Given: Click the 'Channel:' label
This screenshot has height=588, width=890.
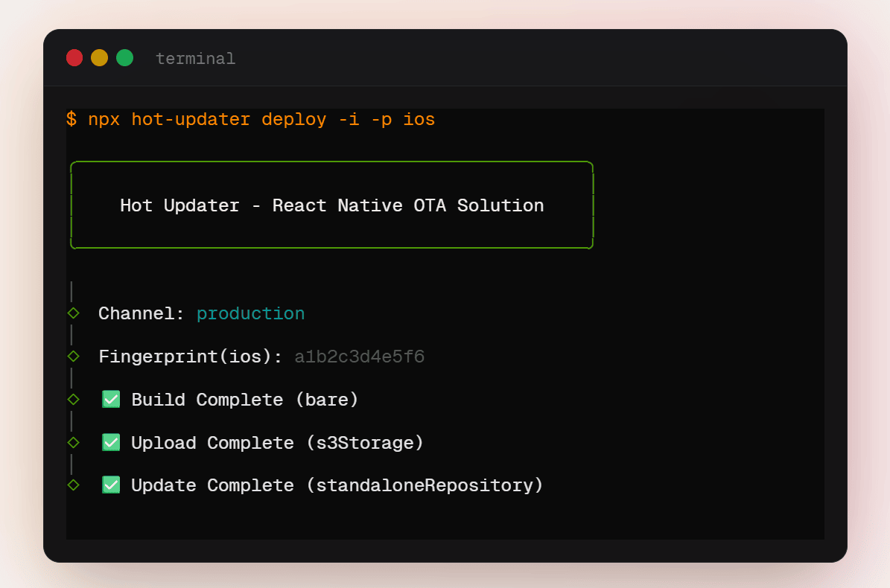Looking at the screenshot, I should tap(142, 313).
